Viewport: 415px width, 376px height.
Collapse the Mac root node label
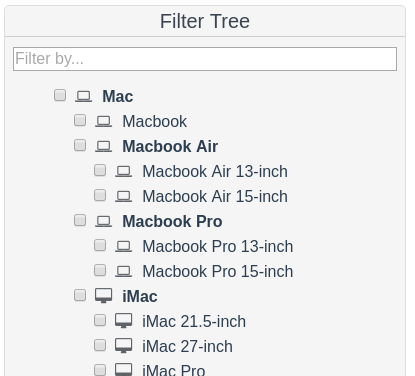click(x=118, y=96)
